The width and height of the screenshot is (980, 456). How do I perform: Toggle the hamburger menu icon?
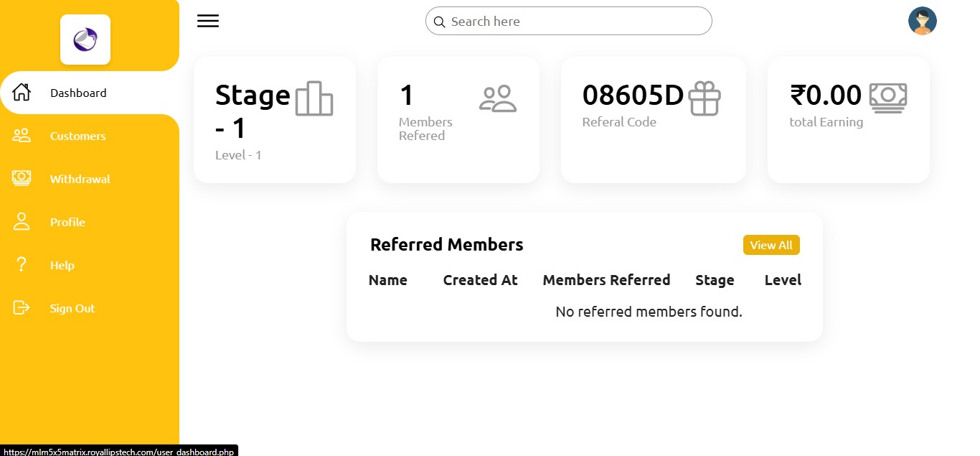point(208,21)
